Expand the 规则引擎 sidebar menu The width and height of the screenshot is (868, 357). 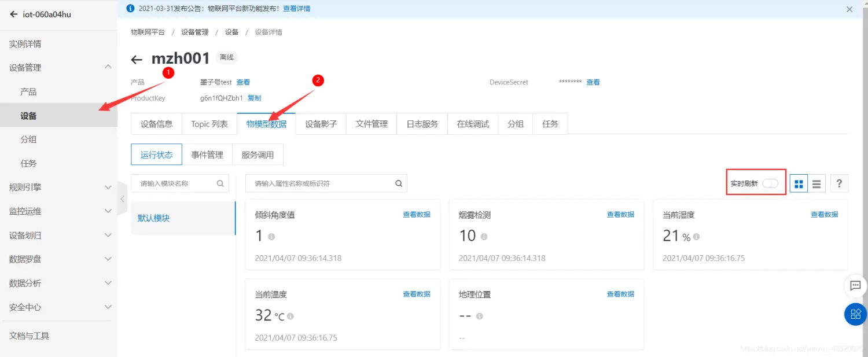point(108,187)
